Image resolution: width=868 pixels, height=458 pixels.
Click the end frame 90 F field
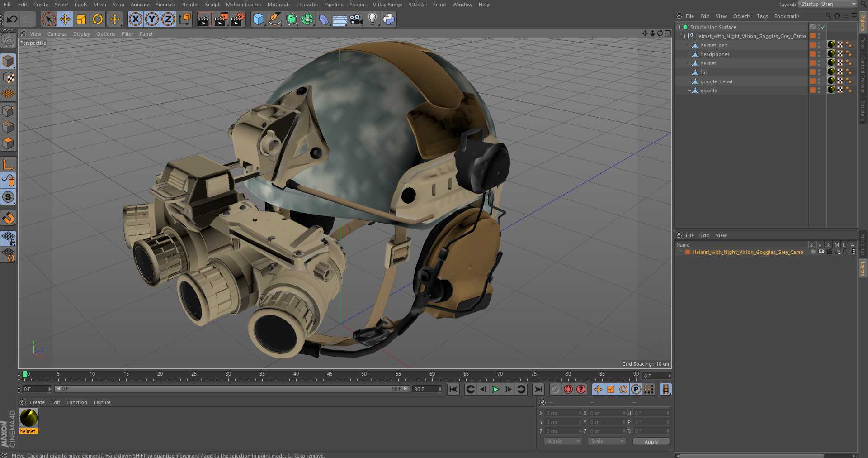(x=427, y=389)
